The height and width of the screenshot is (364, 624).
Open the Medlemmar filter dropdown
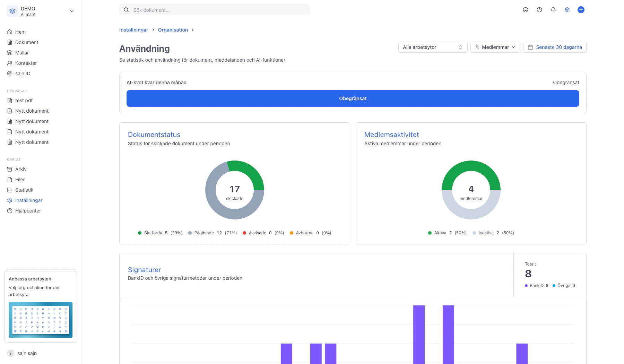495,47
